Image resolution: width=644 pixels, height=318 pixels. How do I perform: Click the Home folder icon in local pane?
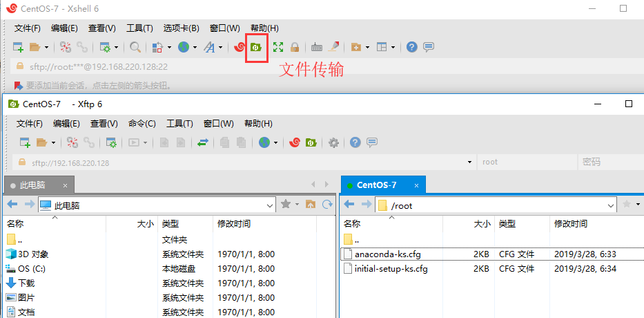[311, 204]
